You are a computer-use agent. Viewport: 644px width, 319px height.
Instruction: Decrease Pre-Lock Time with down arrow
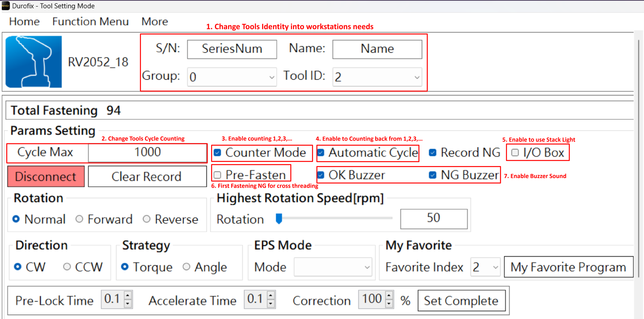[x=128, y=303]
